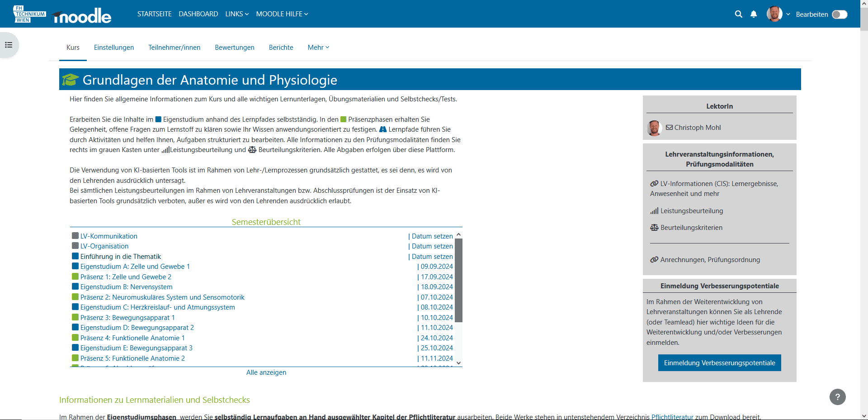This screenshot has height=420, width=868.
Task: Click the FH Technikum Wien logo
Action: pyautogui.click(x=30, y=14)
